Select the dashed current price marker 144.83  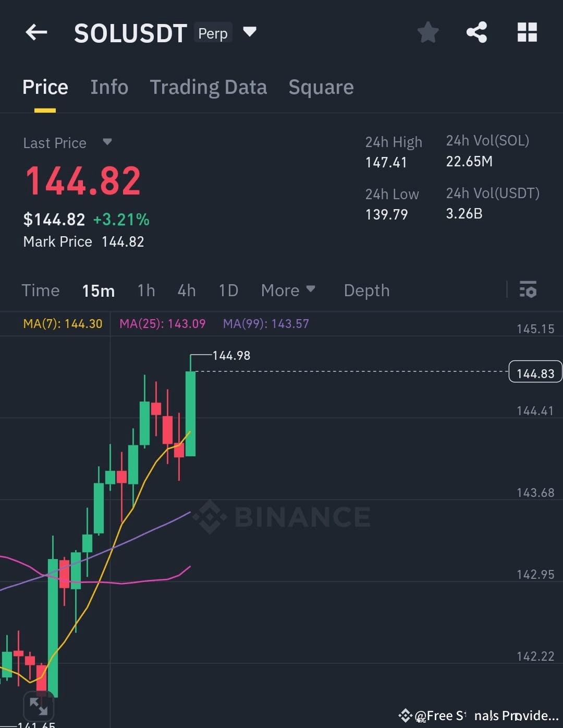535,371
